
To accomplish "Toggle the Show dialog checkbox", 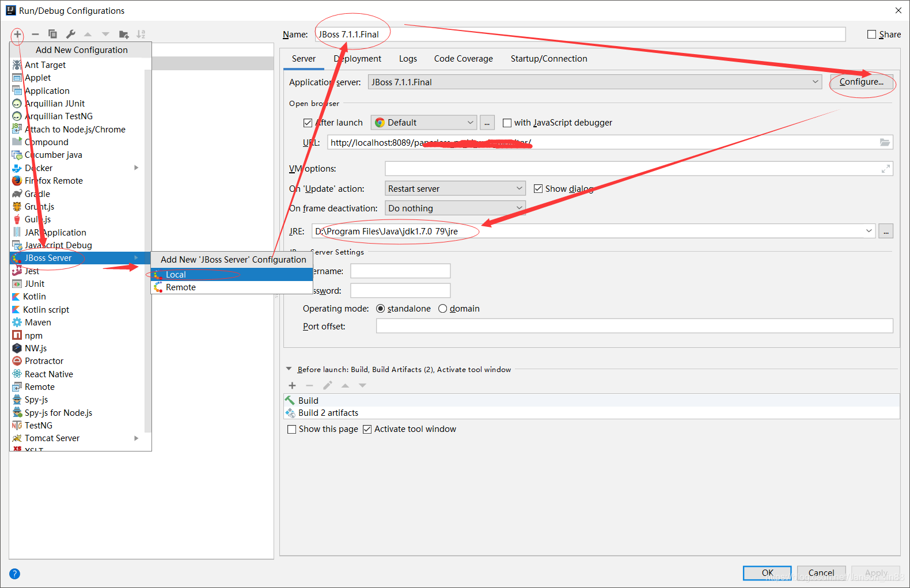I will pyautogui.click(x=538, y=189).
